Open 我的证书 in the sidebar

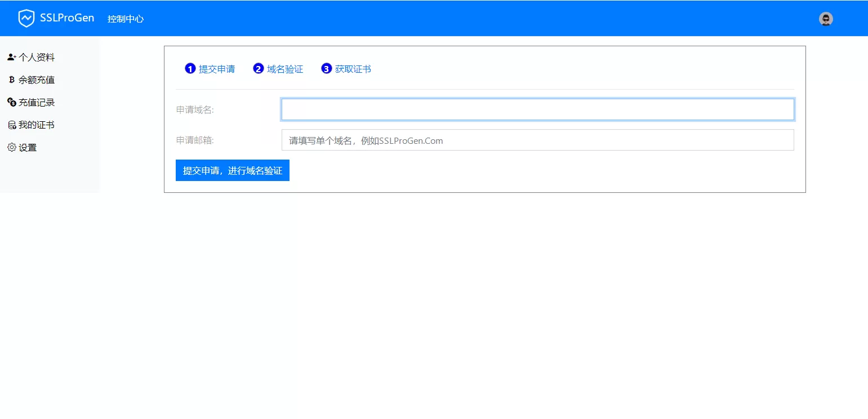point(37,125)
